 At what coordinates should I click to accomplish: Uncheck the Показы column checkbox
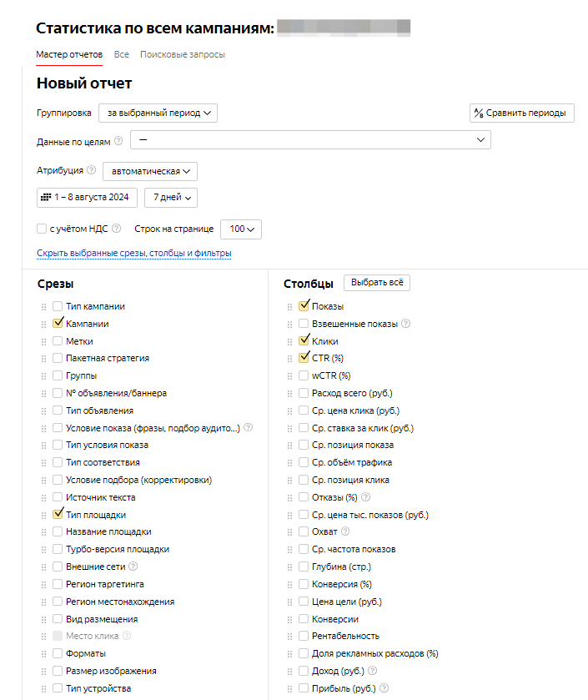tap(304, 306)
